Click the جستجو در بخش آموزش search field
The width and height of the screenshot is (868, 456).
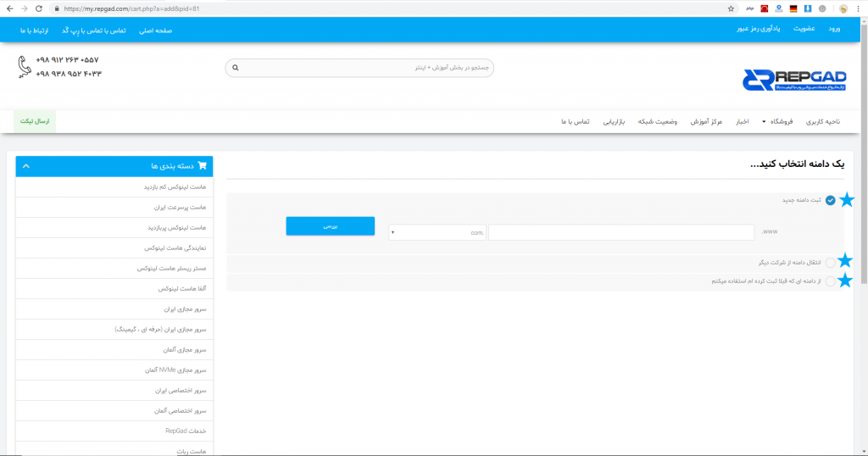tap(359, 68)
